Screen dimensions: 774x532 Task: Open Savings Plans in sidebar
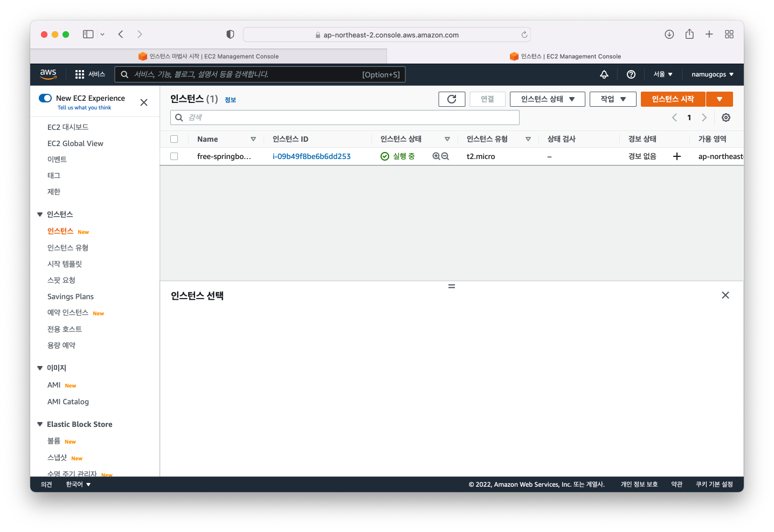tap(71, 296)
